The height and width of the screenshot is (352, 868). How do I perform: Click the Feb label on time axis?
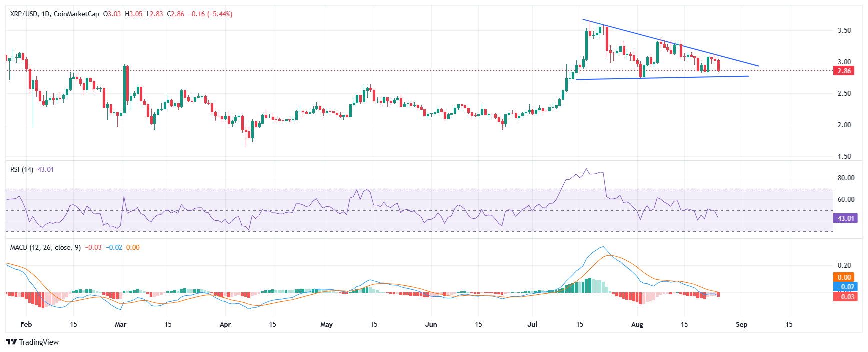point(26,325)
